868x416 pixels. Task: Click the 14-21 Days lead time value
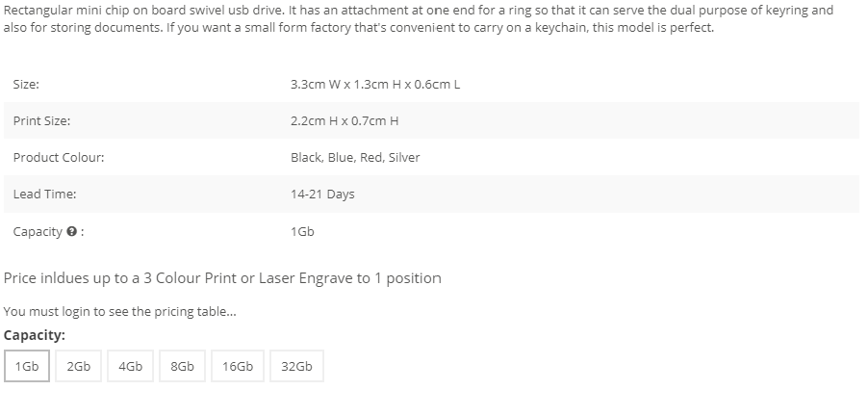(322, 194)
